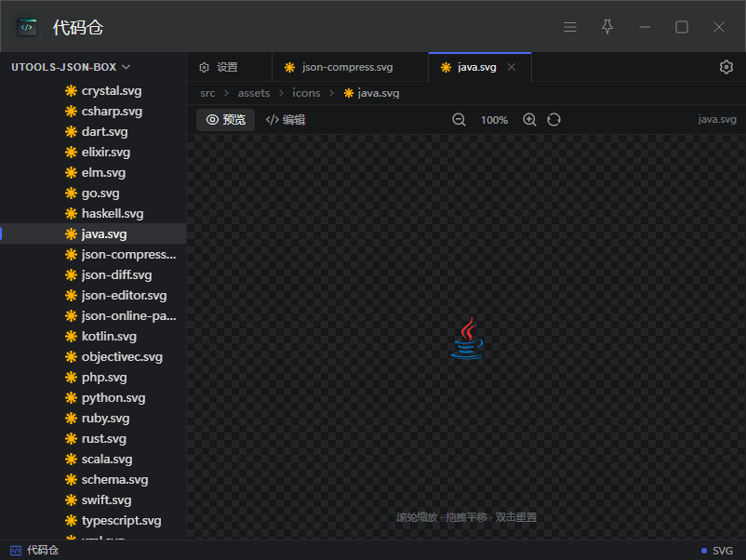The height and width of the screenshot is (560, 746).
Task: Switch to 预览 preview mode
Action: pos(225,119)
